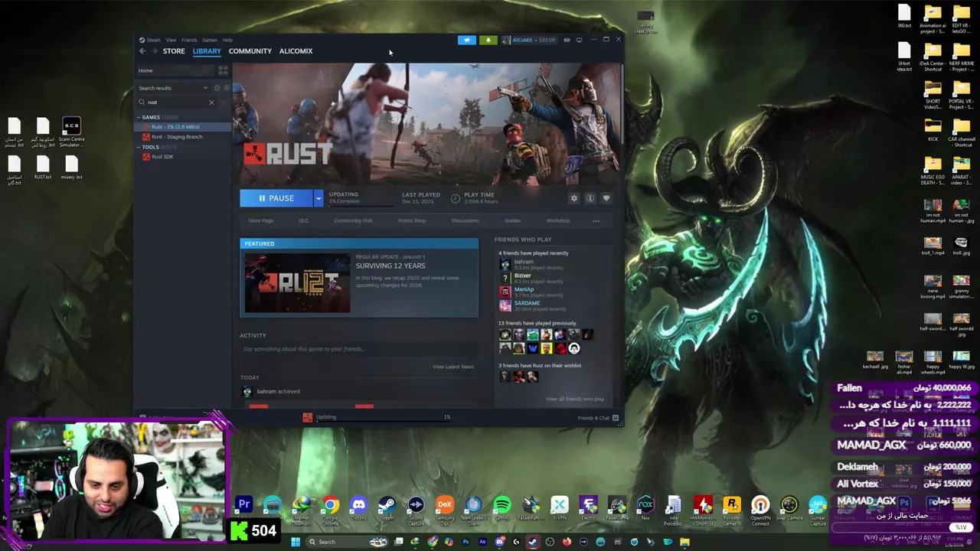Open Rust Workshop link
980x551 pixels.
558,221
